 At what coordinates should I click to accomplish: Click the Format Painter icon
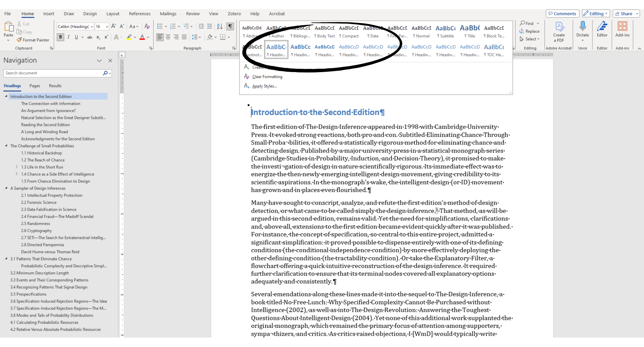[19, 40]
